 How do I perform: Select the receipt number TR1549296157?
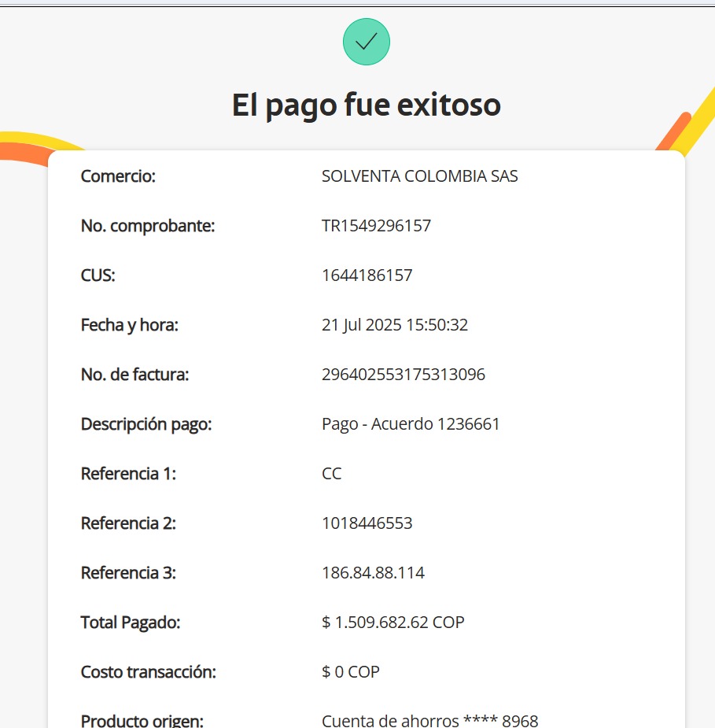(x=376, y=226)
